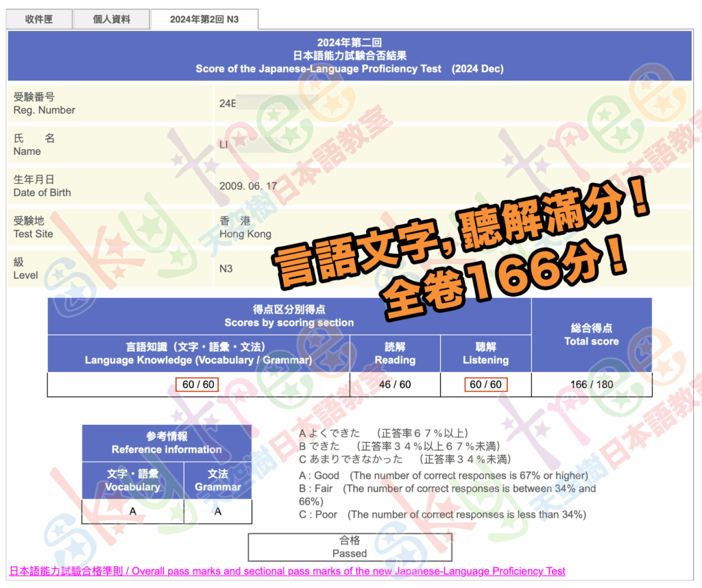Select the circled Listening score 60/60
702x588 pixels.
(485, 384)
